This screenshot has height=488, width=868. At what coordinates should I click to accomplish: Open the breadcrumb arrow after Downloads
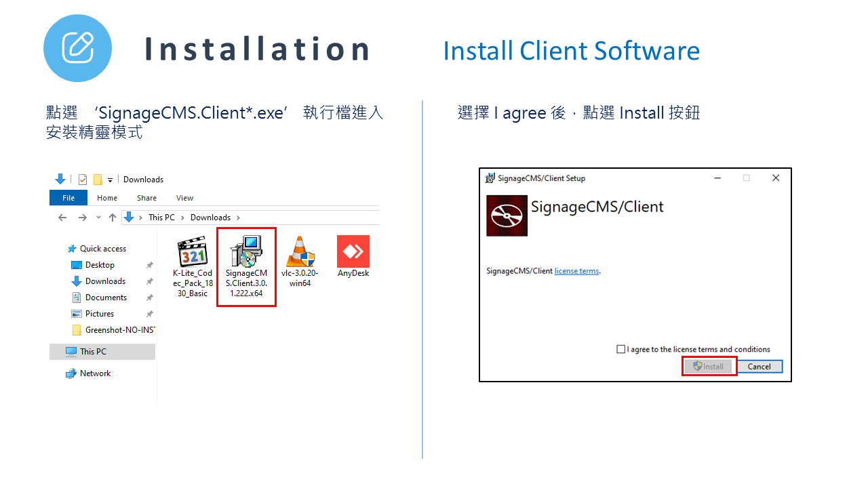(239, 217)
